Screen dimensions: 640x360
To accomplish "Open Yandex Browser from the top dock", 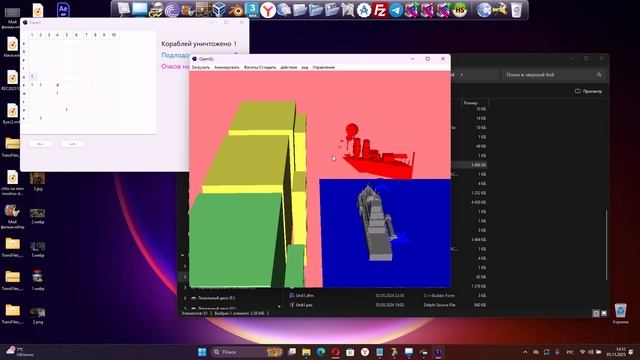I will tap(268, 10).
